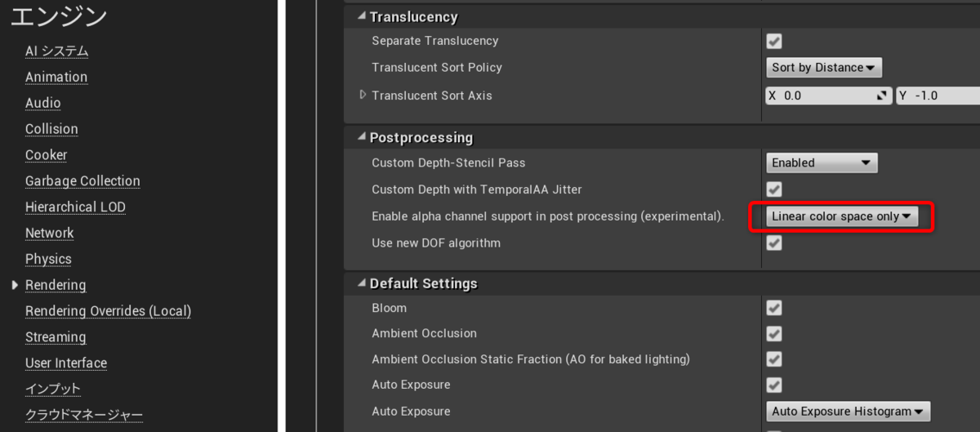Go to Physics settings category

click(48, 259)
